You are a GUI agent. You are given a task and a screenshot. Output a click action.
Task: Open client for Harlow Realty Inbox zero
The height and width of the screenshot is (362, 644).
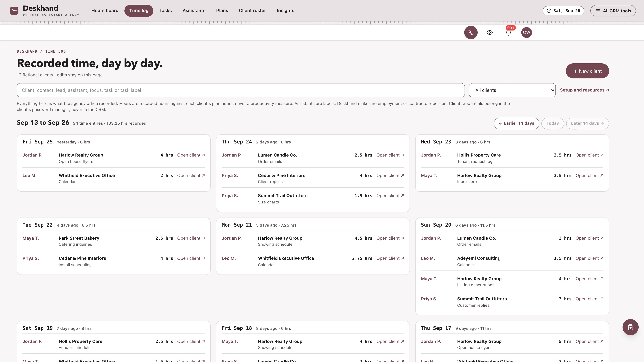pos(589,176)
